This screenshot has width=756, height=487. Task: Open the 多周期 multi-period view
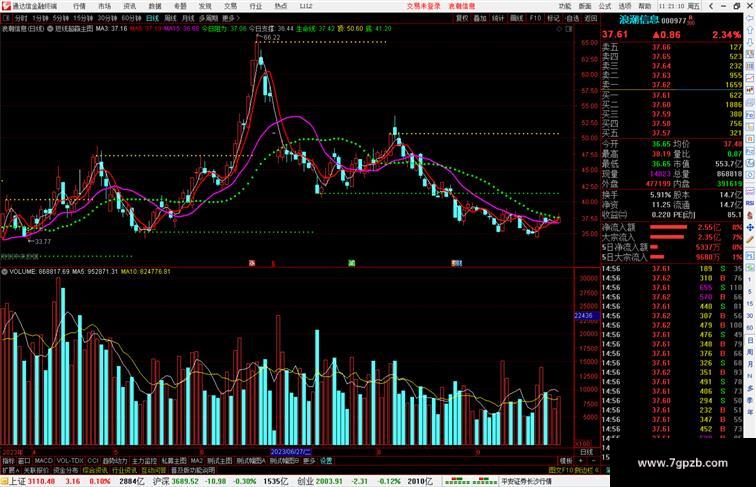[x=208, y=18]
